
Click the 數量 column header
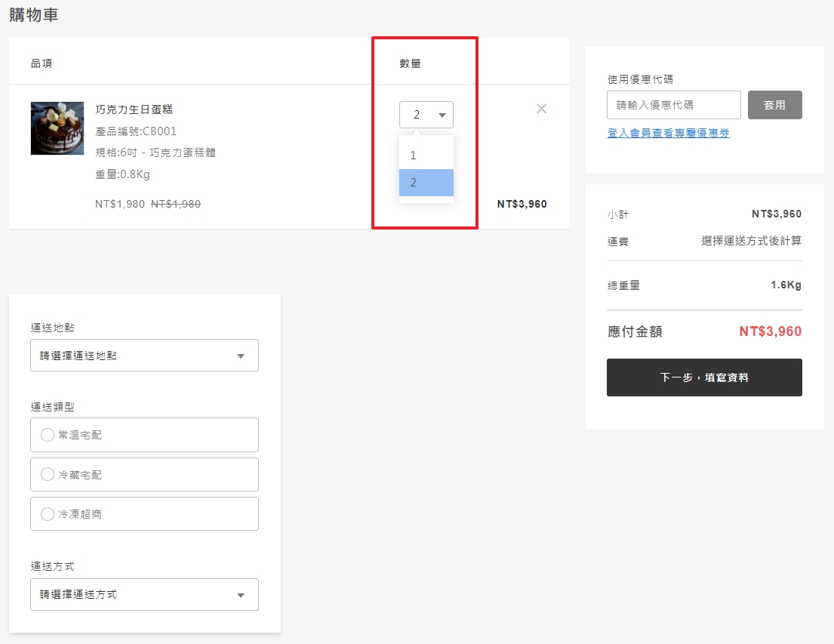point(410,63)
